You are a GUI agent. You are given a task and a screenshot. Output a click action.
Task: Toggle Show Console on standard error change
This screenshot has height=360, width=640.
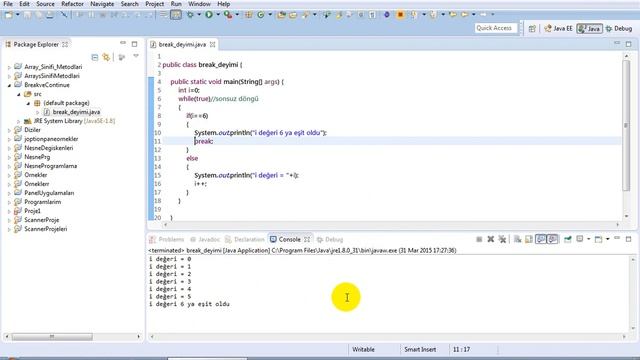553,239
